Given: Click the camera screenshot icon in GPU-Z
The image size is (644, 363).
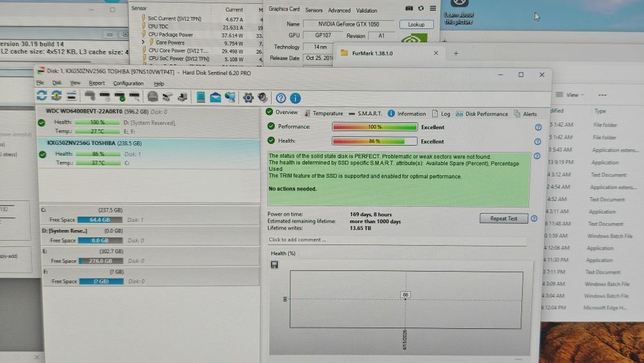Looking at the screenshot, I should [409, 8].
